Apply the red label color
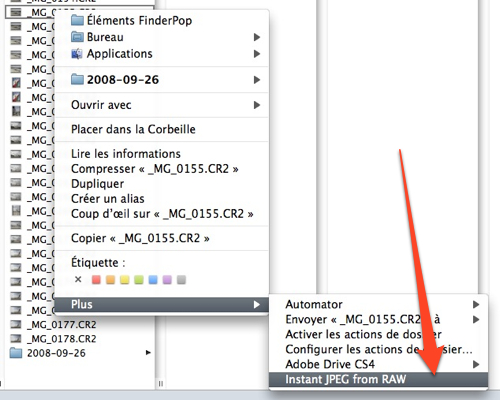The image size is (500, 400). (x=96, y=280)
